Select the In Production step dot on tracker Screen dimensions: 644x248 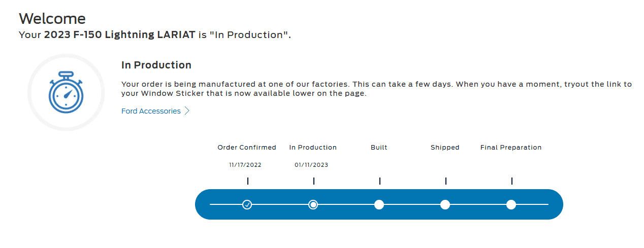point(313,204)
